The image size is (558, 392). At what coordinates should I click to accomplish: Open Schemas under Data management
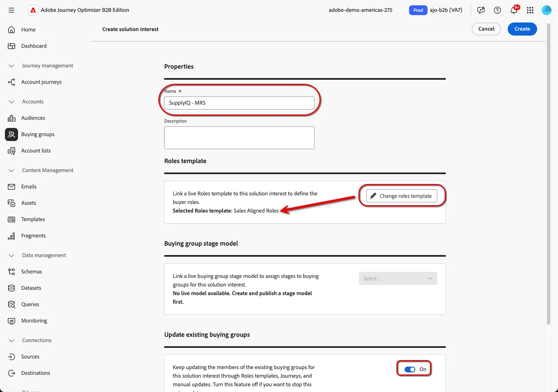(x=32, y=271)
